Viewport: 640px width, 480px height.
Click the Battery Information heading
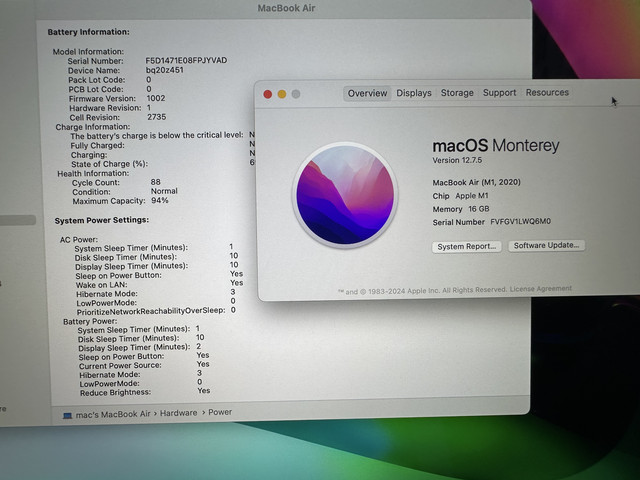(89, 32)
